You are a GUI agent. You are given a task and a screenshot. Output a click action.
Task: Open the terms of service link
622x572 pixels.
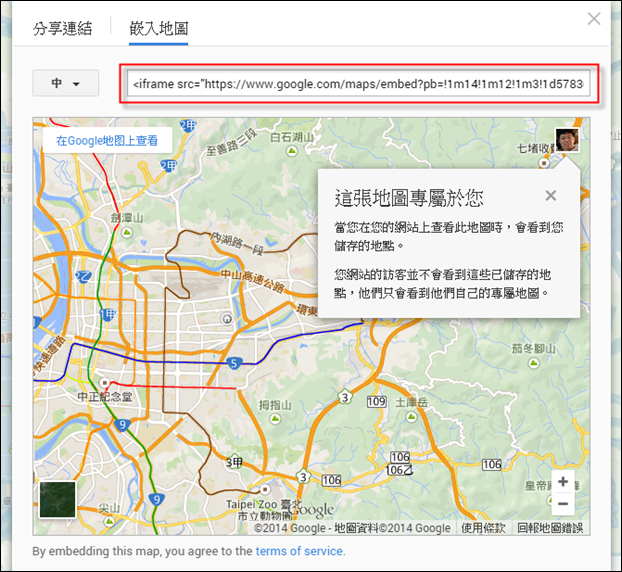point(299,551)
